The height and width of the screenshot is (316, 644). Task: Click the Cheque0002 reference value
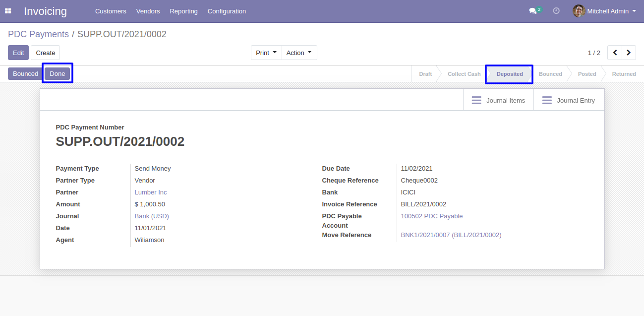419,181
